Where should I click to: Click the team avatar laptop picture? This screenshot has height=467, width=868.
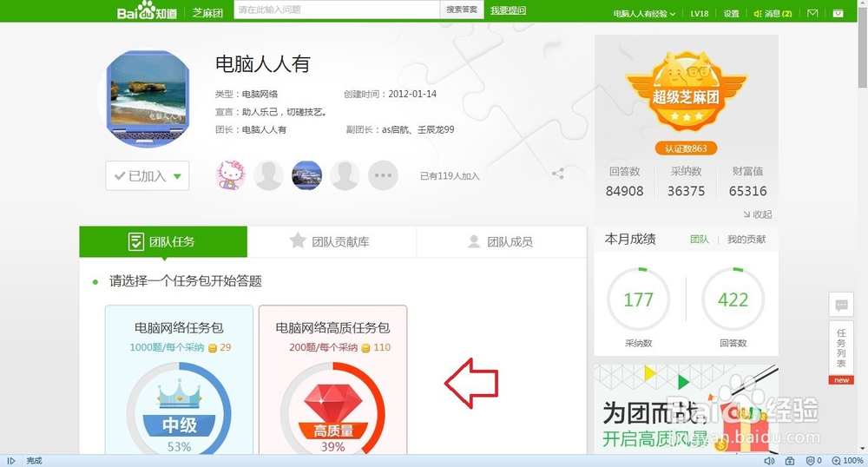click(x=148, y=98)
